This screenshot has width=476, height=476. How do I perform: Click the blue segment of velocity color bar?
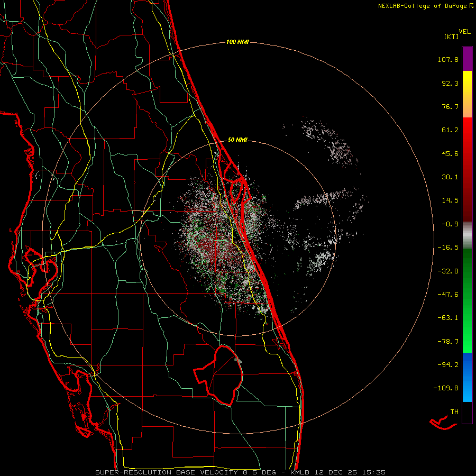[467, 377]
